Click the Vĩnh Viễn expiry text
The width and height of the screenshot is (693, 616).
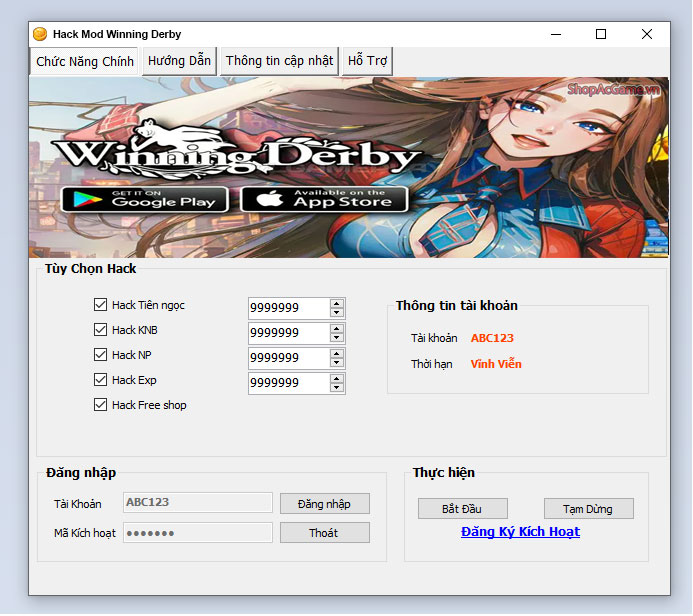(496, 364)
